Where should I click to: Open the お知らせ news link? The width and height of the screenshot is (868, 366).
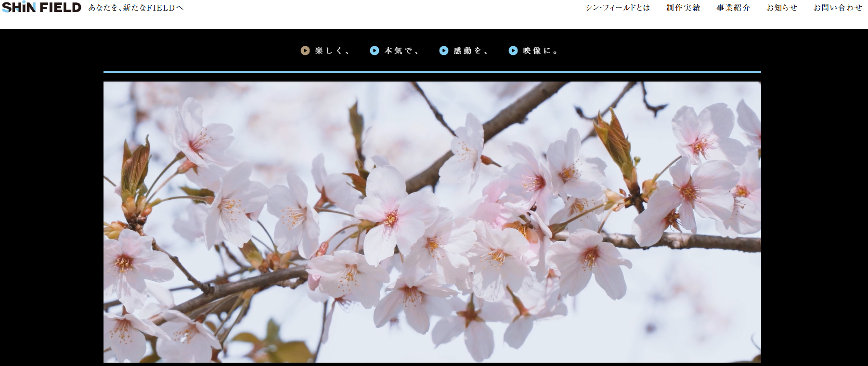(782, 8)
